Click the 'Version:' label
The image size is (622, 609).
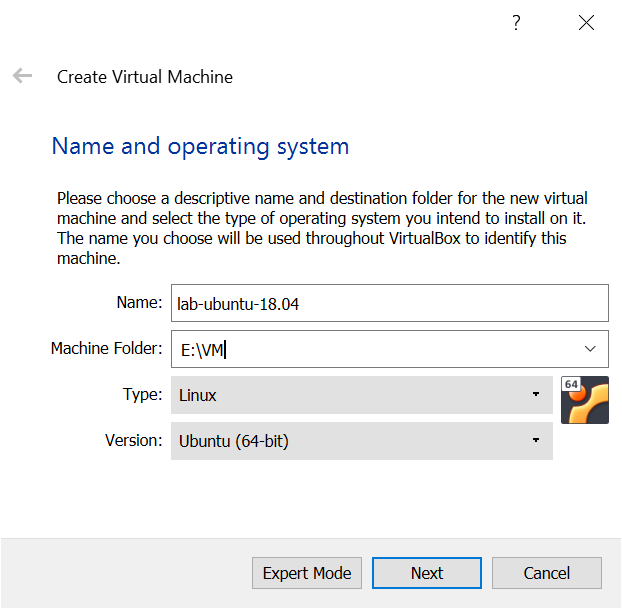point(134,440)
